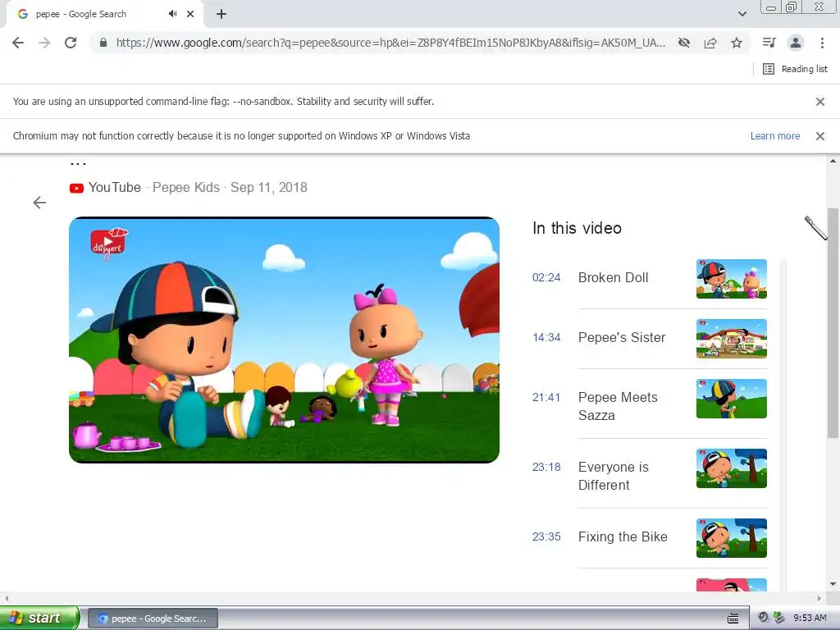The height and width of the screenshot is (630, 840).
Task: Click the crossed-out eye tracking protection icon
Action: click(683, 43)
